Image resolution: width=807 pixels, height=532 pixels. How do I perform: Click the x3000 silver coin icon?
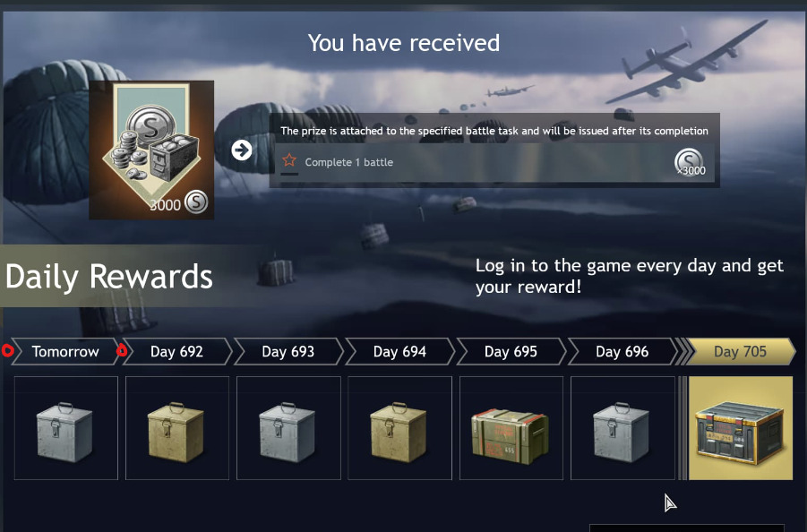click(x=689, y=162)
